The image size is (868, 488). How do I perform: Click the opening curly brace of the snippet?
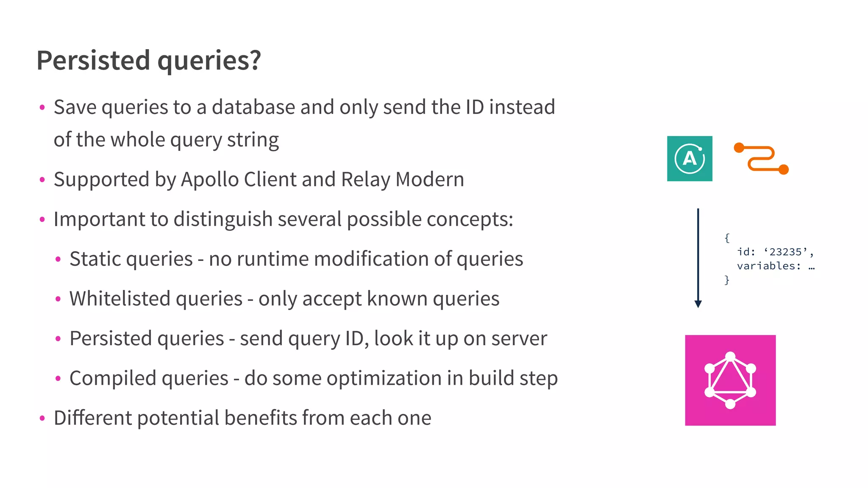727,238
